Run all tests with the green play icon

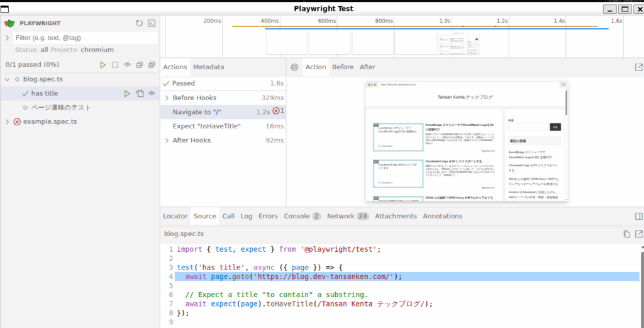pos(103,65)
